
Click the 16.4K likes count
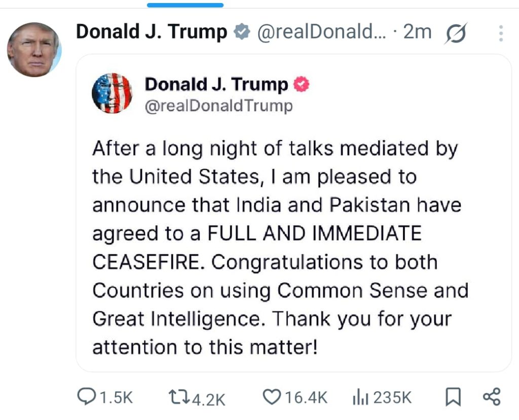(306, 398)
